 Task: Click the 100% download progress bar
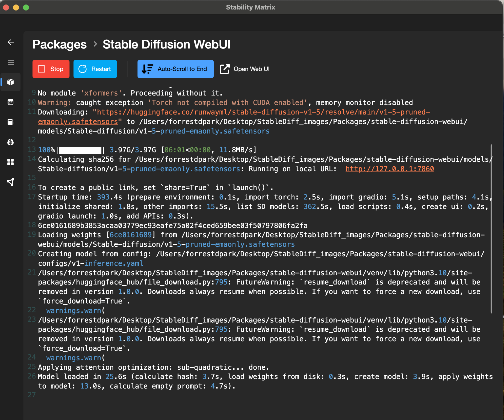tap(80, 150)
